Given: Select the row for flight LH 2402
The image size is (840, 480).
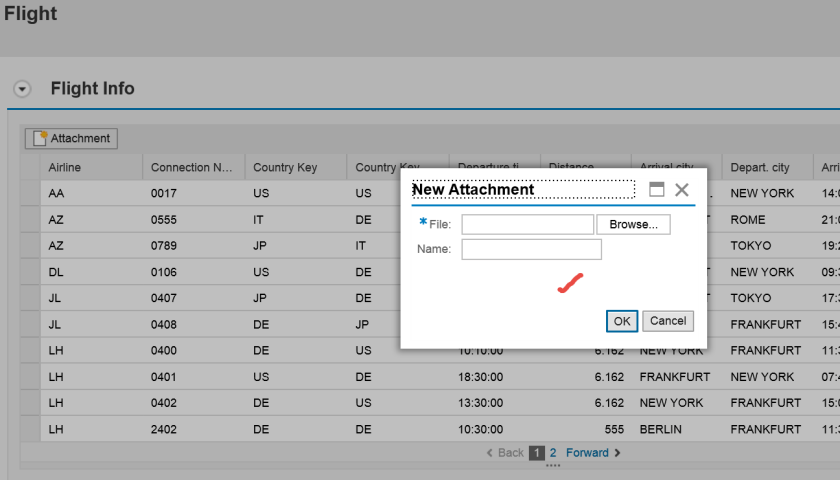Looking at the screenshot, I should point(30,429).
